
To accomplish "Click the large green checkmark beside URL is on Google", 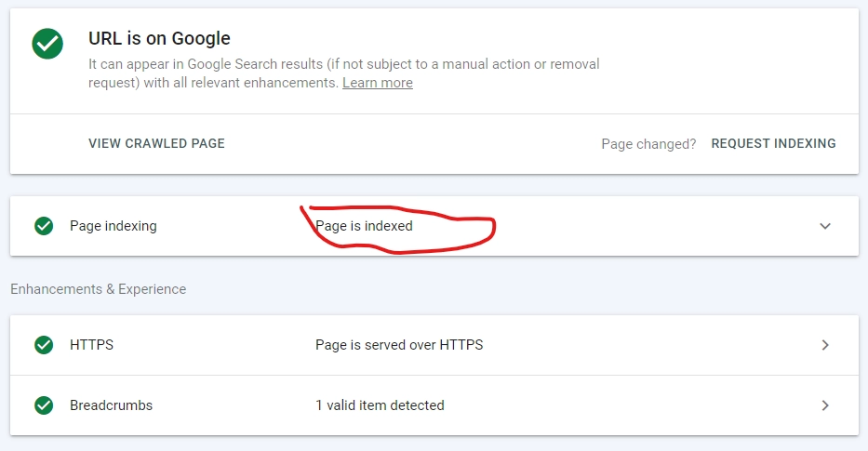I will tap(47, 44).
